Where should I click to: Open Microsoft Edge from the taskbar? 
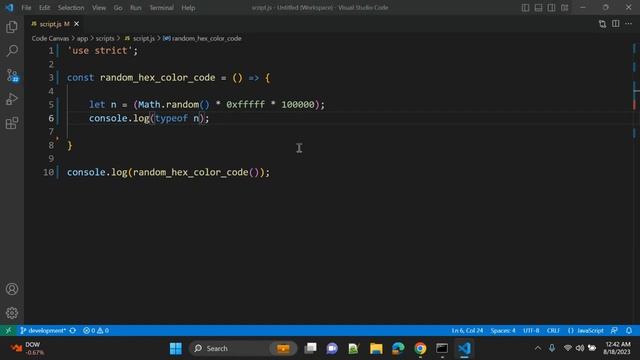tap(398, 348)
